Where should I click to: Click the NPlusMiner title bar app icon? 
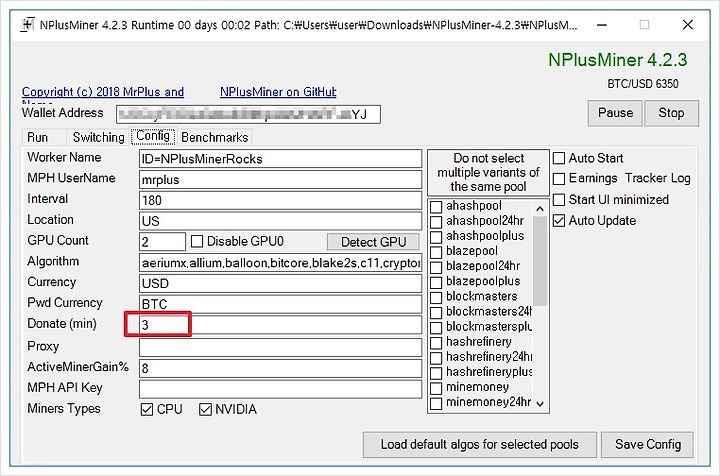[x=28, y=24]
